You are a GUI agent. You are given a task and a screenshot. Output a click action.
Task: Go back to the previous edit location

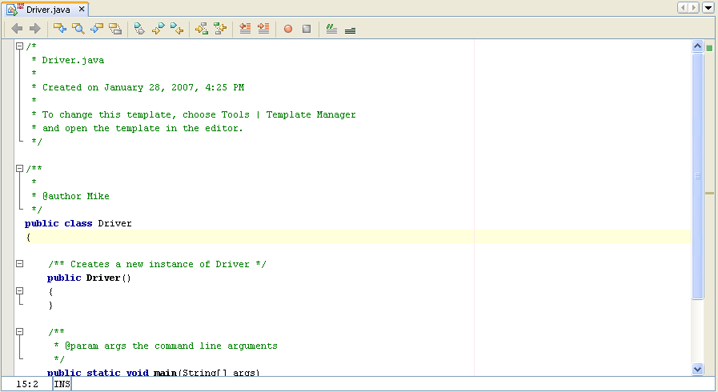(x=17, y=29)
